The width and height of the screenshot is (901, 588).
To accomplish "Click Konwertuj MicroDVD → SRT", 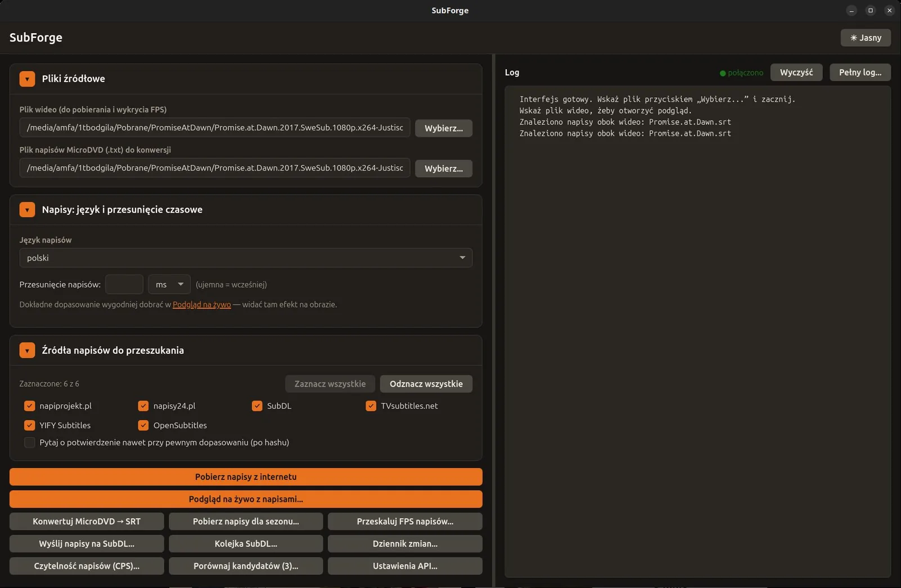I will (87, 521).
